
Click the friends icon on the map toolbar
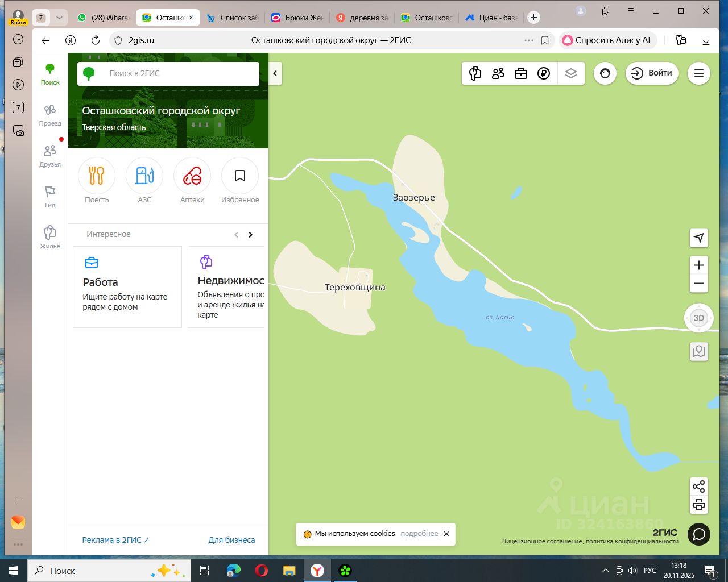click(498, 73)
